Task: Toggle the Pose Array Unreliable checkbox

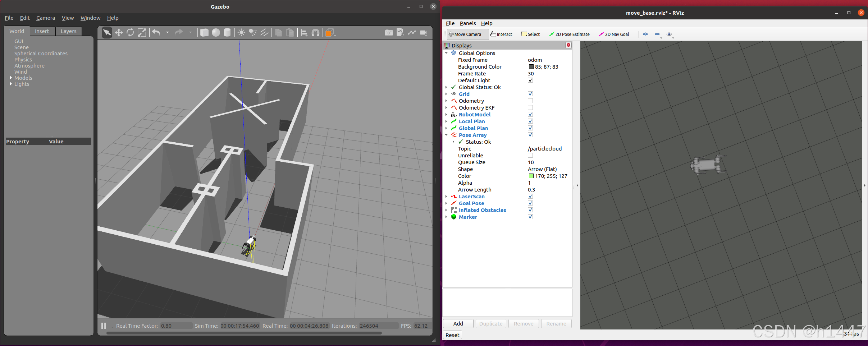Action: [530, 155]
